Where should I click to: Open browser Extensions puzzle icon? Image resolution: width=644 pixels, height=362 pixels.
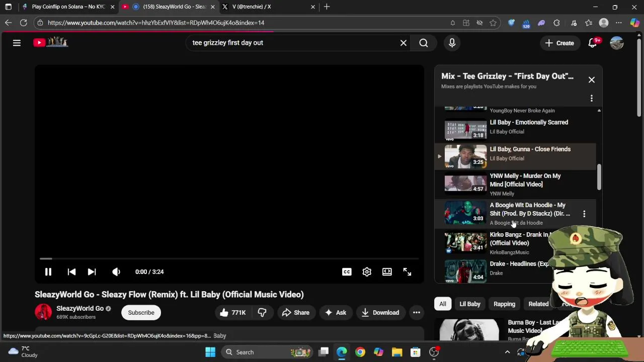click(x=556, y=23)
